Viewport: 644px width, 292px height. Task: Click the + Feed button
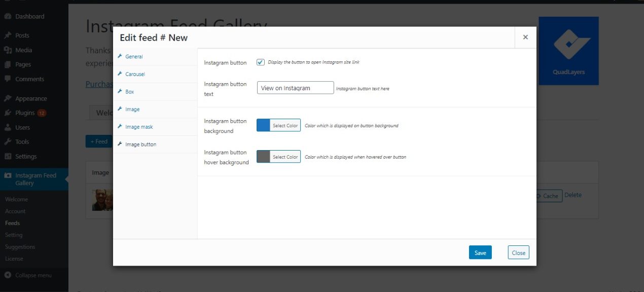pyautogui.click(x=99, y=141)
